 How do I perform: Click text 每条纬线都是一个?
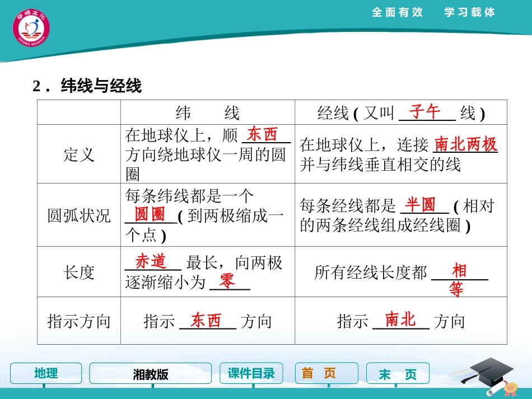(x=189, y=196)
